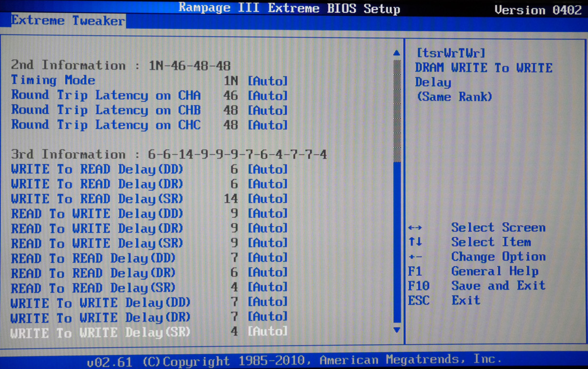The width and height of the screenshot is (588, 369).
Task: Select Round Trip Latency on CHA label
Action: [x=106, y=95]
